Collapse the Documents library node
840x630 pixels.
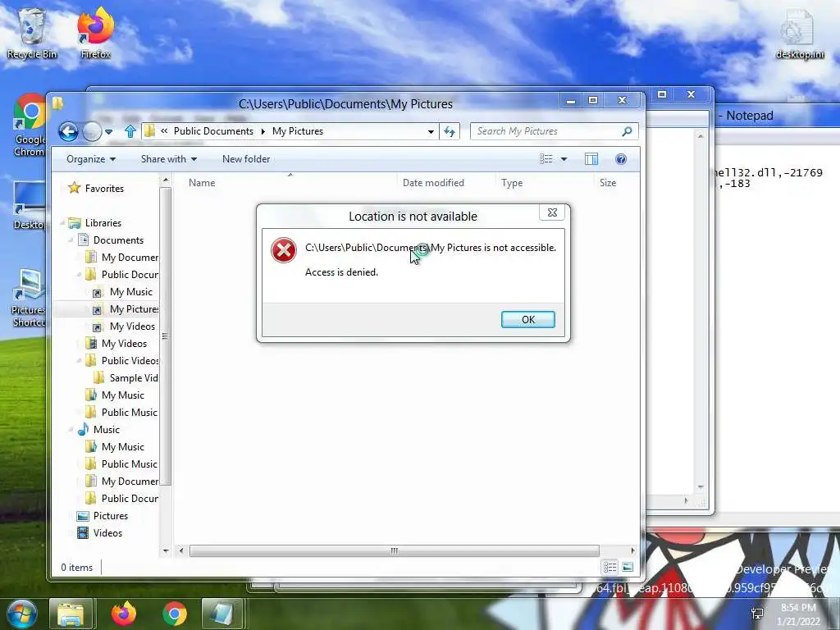click(x=71, y=240)
